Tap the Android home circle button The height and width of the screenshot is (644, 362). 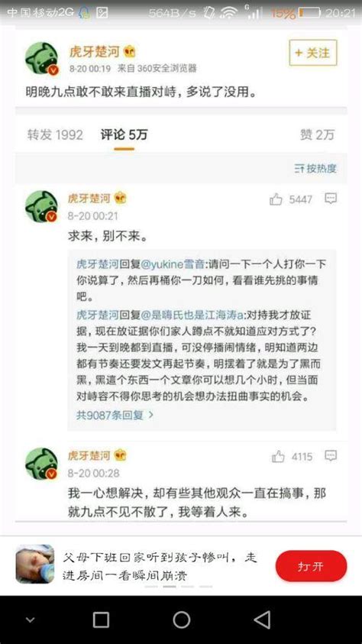click(181, 620)
